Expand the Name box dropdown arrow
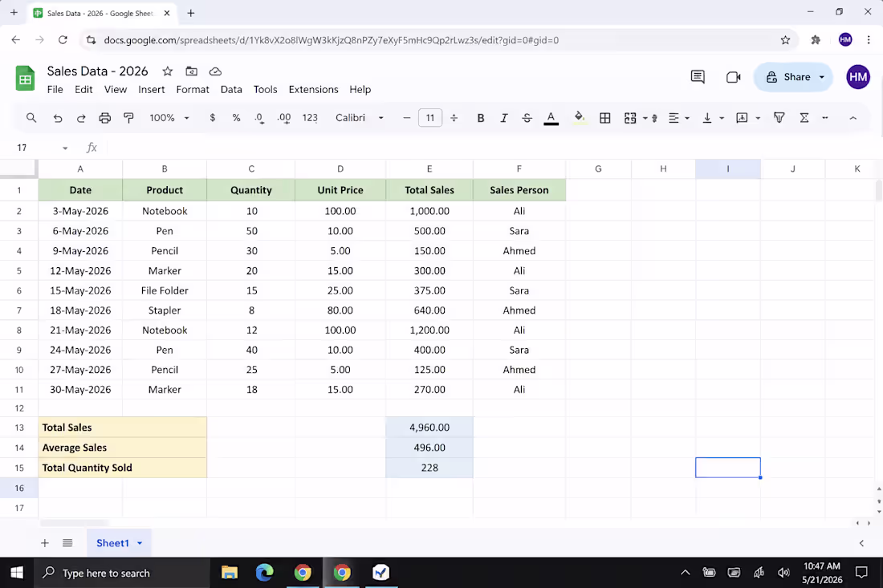This screenshot has height=588, width=883. pos(65,148)
